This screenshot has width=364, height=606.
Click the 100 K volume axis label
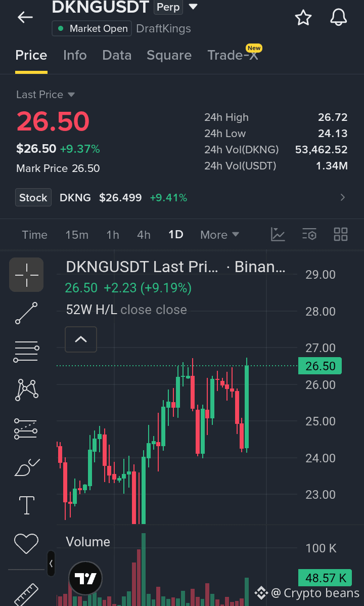pyautogui.click(x=321, y=548)
